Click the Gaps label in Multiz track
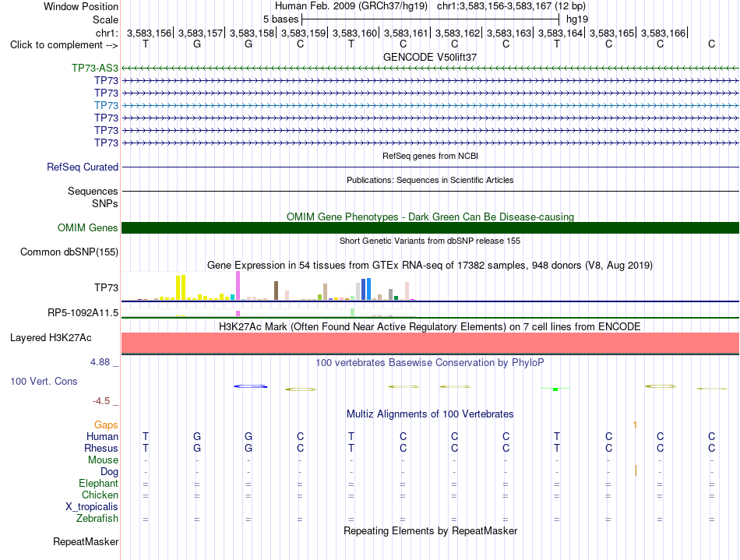The width and height of the screenshot is (740, 560). pos(106,425)
